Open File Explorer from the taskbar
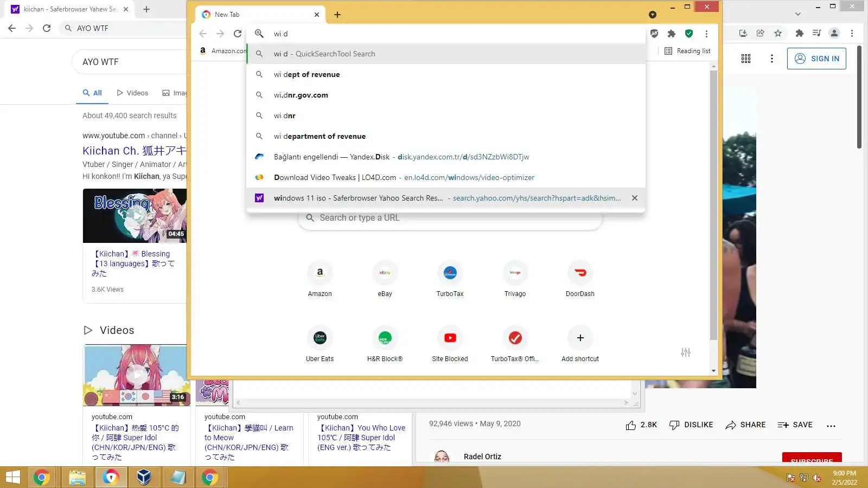This screenshot has height=488, width=868. pyautogui.click(x=78, y=477)
